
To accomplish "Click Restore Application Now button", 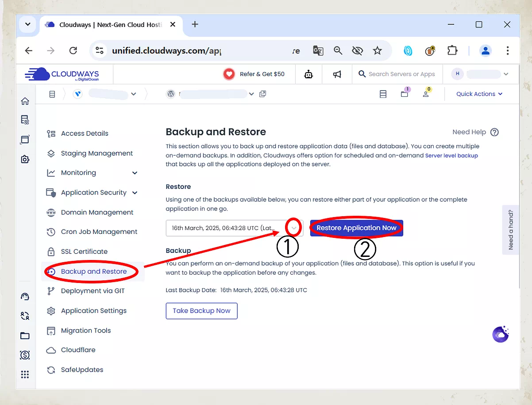I will tap(356, 228).
